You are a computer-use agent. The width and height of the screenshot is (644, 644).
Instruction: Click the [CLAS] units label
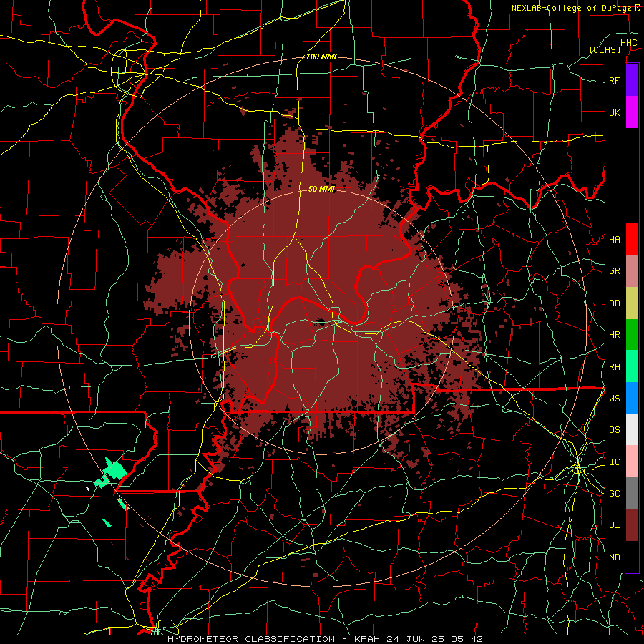click(605, 49)
